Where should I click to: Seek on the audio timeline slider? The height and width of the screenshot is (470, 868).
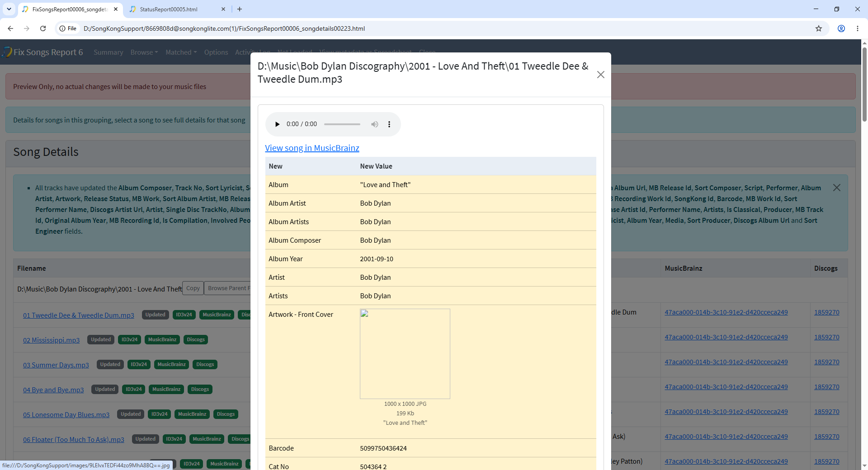point(342,124)
